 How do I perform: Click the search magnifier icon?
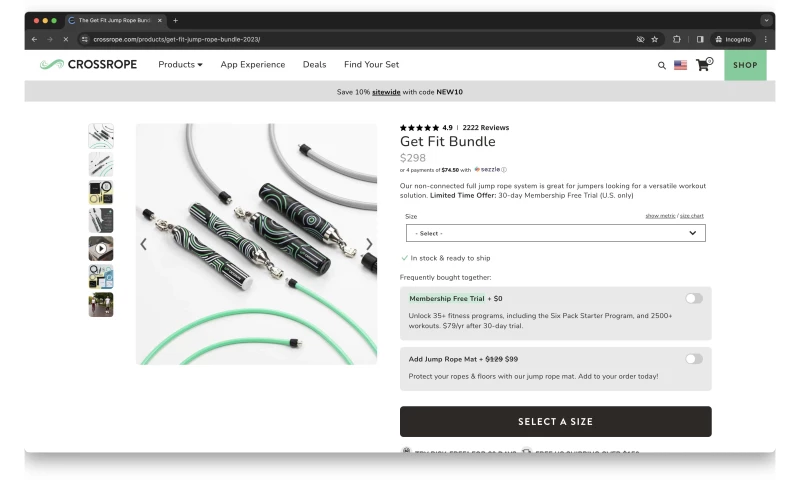[x=661, y=65]
